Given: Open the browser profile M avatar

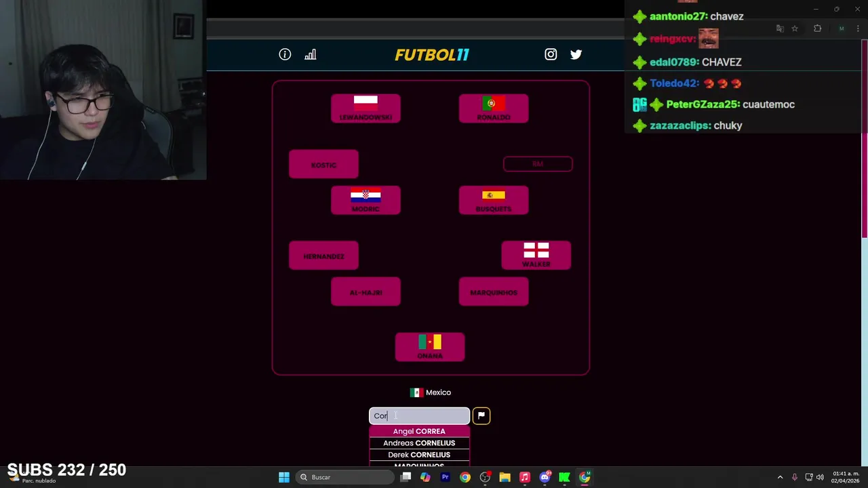Looking at the screenshot, I should [x=842, y=28].
